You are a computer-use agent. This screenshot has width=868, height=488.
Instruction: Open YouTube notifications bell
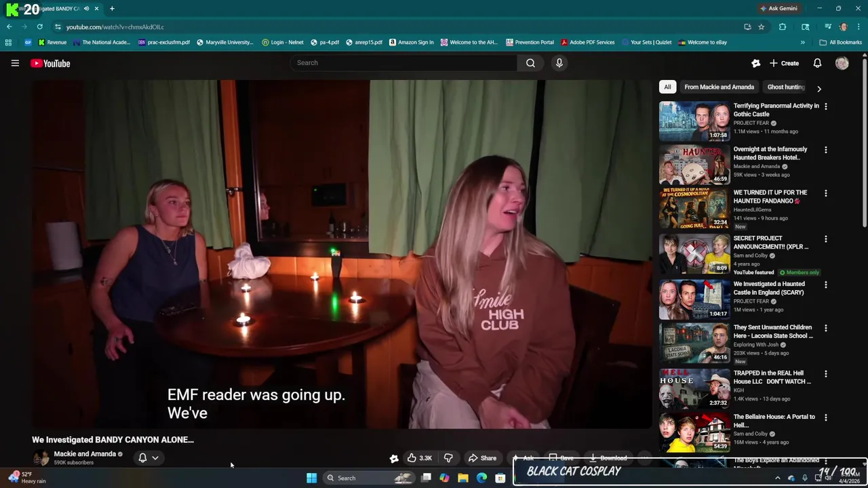coord(817,63)
